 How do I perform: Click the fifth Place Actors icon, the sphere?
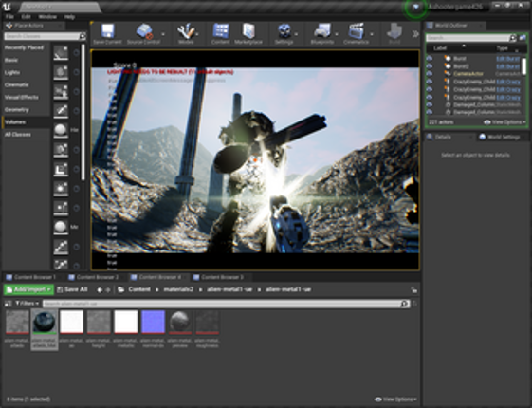[61, 130]
